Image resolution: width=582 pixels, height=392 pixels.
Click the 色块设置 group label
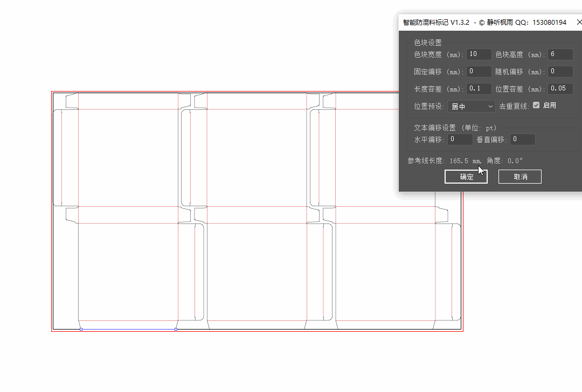427,43
